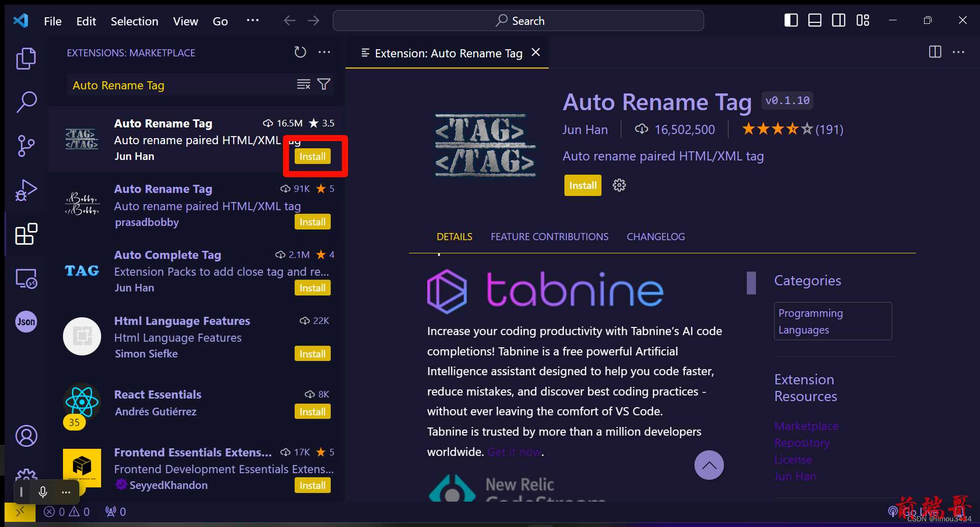This screenshot has width=980, height=527.
Task: Install Auto Rename Tag by Jun Han from list
Action: click(312, 156)
